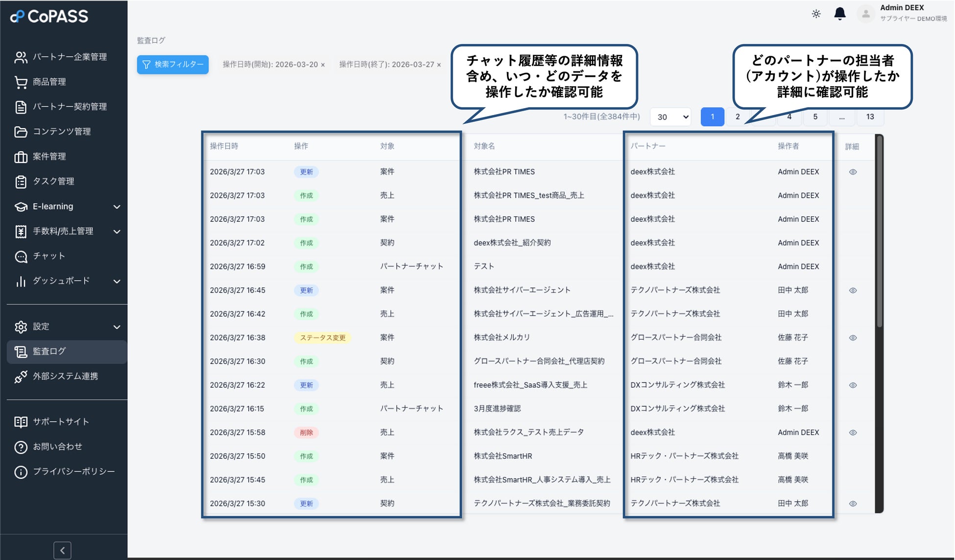Go to page 13 in pagination
The image size is (955, 560).
pos(870,117)
